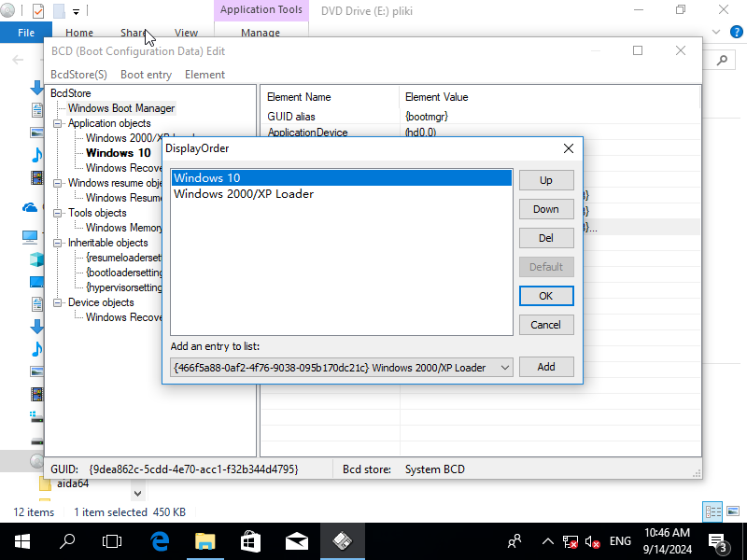Expand the Explorer ribbon chevron
Screen dimensions: 747x560
716,32
